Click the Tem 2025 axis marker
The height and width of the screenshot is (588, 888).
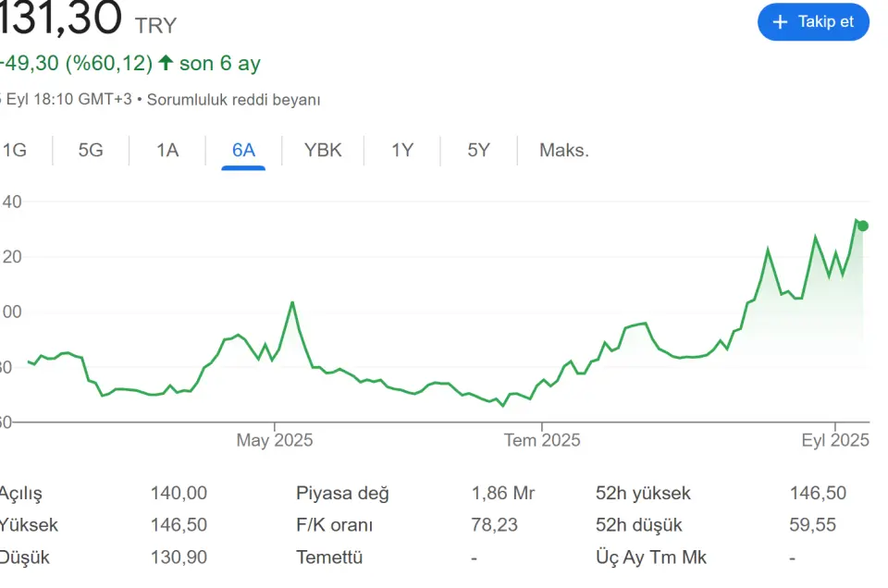(x=542, y=440)
